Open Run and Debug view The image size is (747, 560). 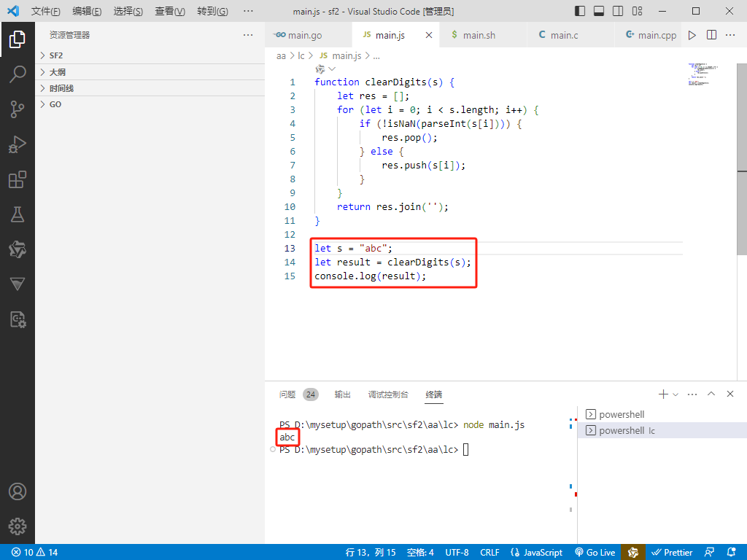click(x=18, y=144)
